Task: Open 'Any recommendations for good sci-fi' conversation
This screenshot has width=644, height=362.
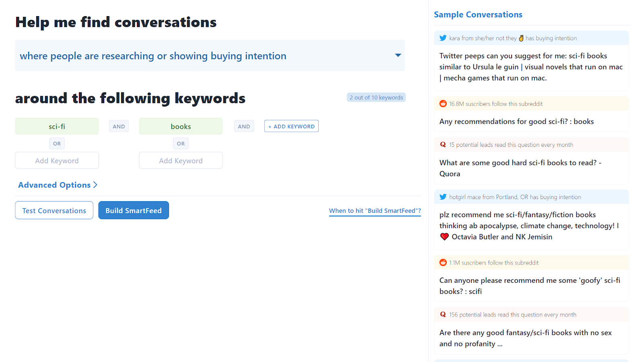Action: (x=516, y=121)
